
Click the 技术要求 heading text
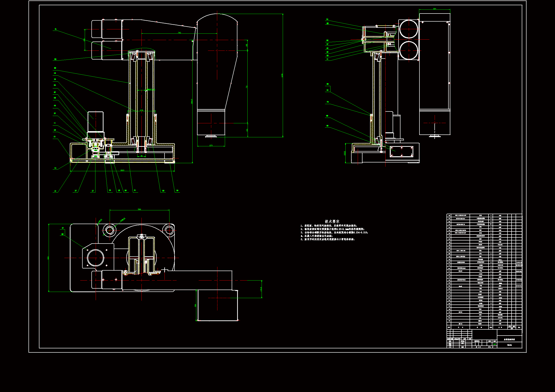point(332,221)
